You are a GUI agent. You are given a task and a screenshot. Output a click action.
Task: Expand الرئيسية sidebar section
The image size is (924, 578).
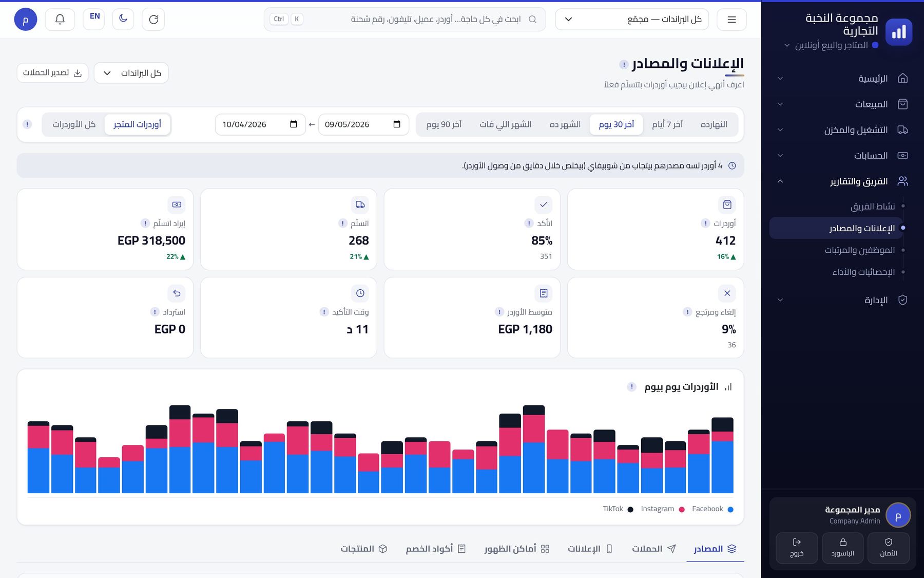point(842,79)
